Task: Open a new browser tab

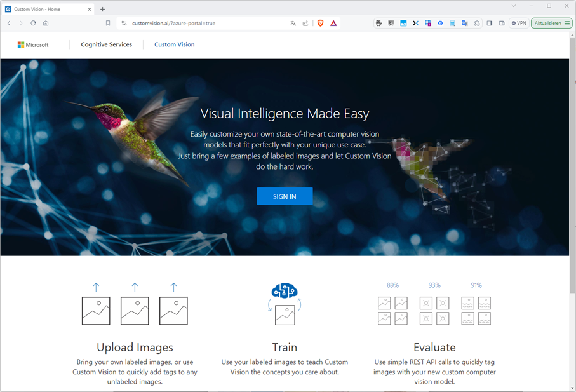Action: 102,9
